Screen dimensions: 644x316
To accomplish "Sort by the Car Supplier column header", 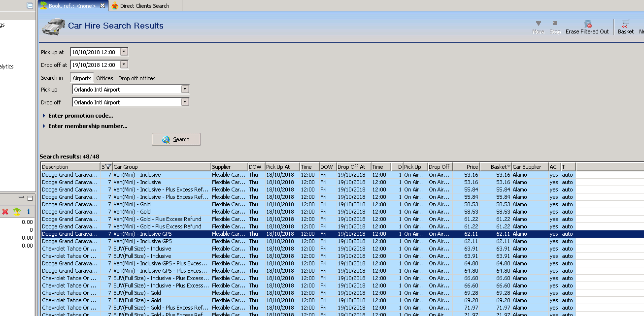I will click(530, 167).
